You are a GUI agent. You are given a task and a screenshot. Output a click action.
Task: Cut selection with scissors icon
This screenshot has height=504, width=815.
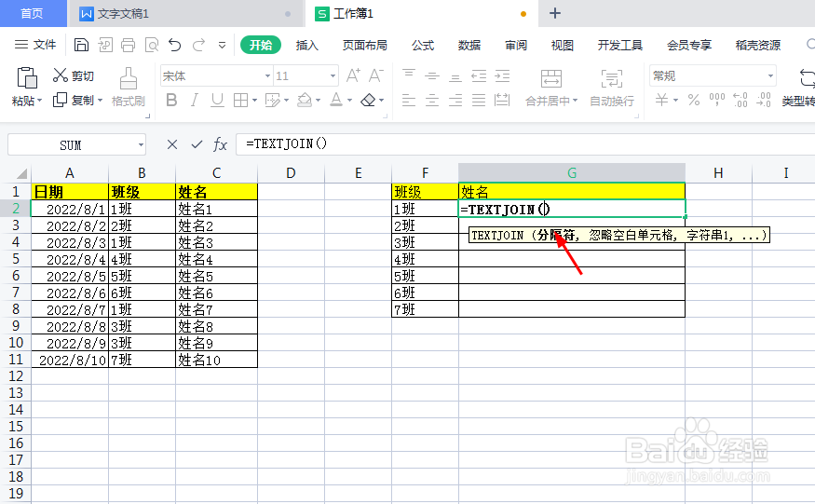tap(61, 75)
